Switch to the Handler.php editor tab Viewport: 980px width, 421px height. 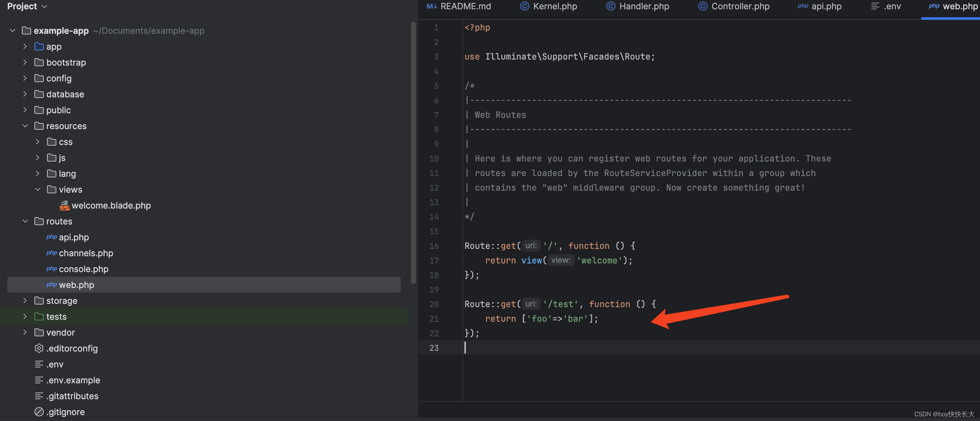[x=638, y=7]
